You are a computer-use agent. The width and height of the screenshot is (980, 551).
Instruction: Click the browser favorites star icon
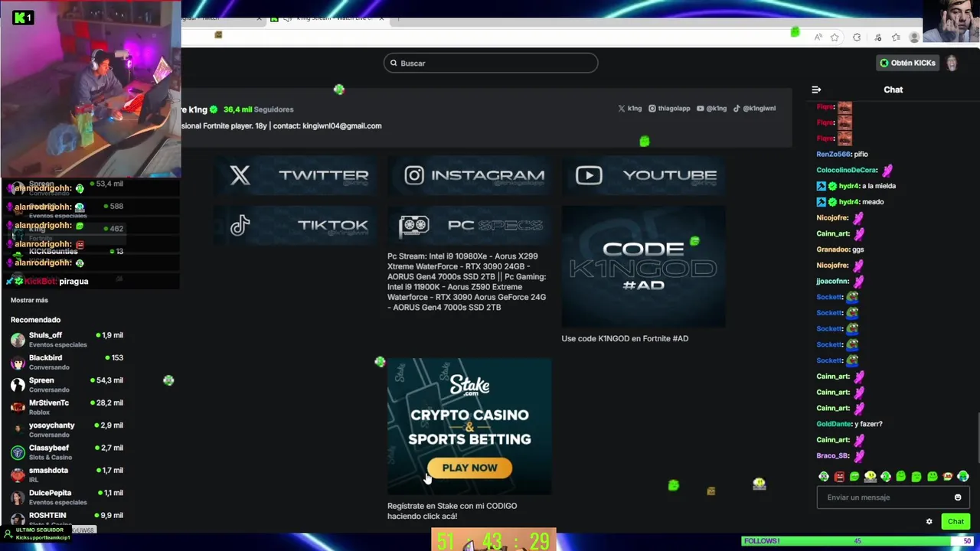(835, 37)
